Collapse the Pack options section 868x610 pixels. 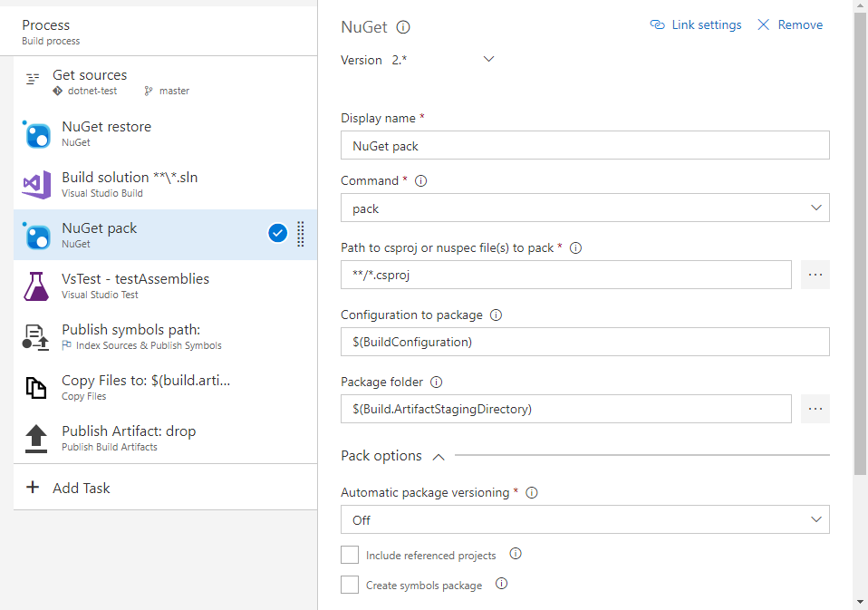tap(439, 456)
